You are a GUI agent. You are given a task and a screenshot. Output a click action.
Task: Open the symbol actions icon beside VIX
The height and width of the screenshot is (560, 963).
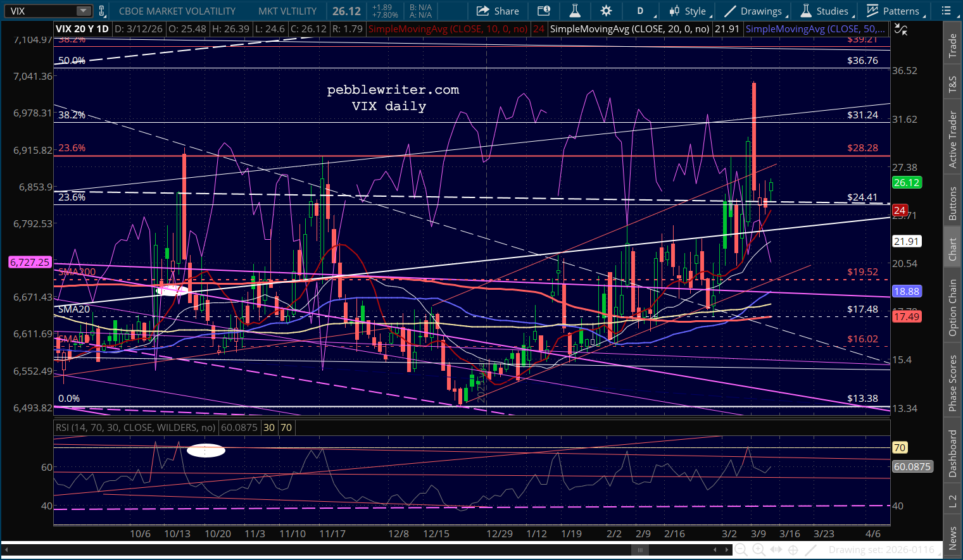pos(101,11)
